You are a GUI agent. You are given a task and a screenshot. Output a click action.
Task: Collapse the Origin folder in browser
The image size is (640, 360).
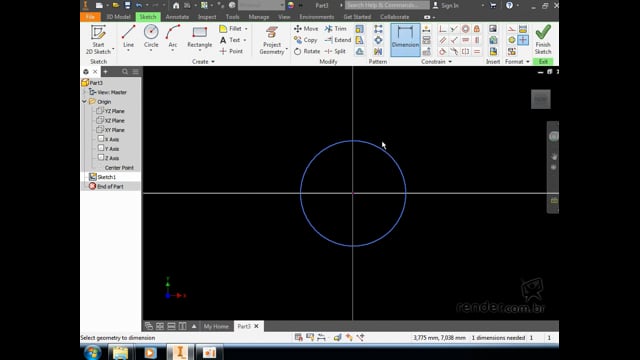point(84,102)
